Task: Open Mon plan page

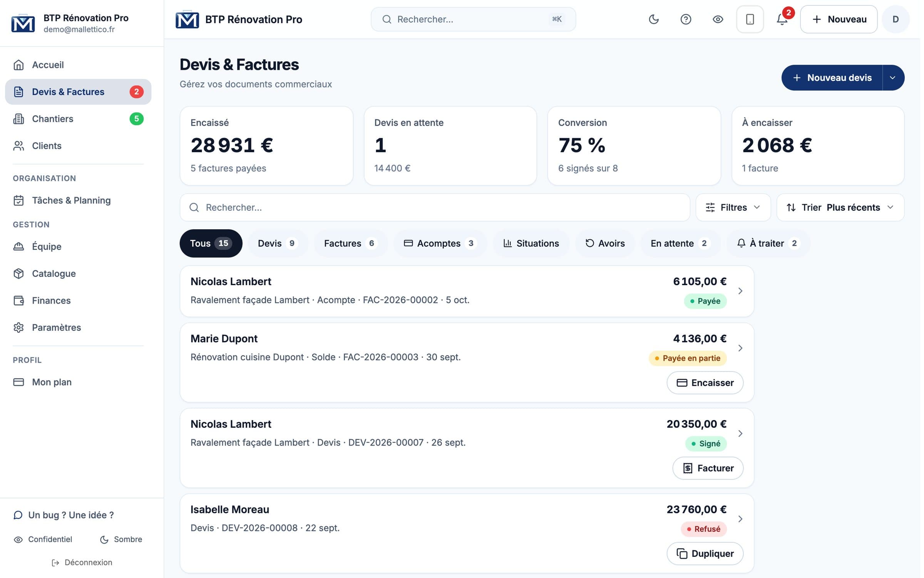Action: (78, 382)
